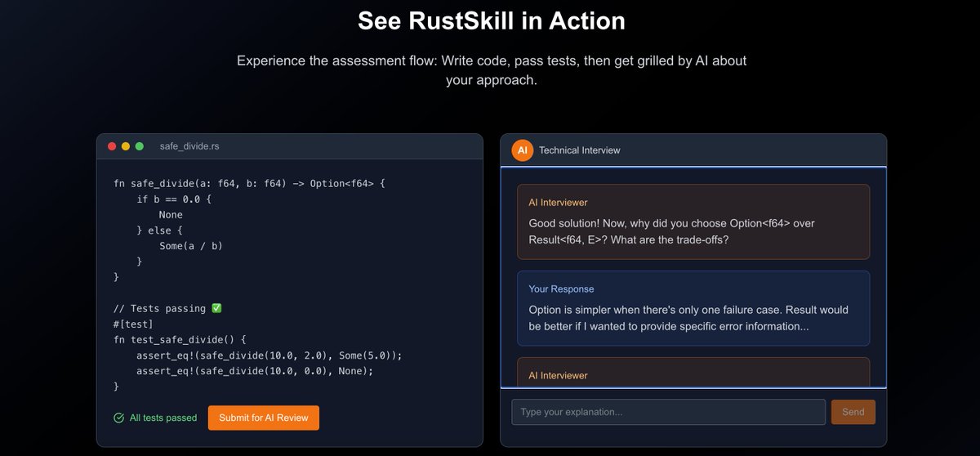
Task: Click the green window dot on code editor
Action: click(140, 146)
